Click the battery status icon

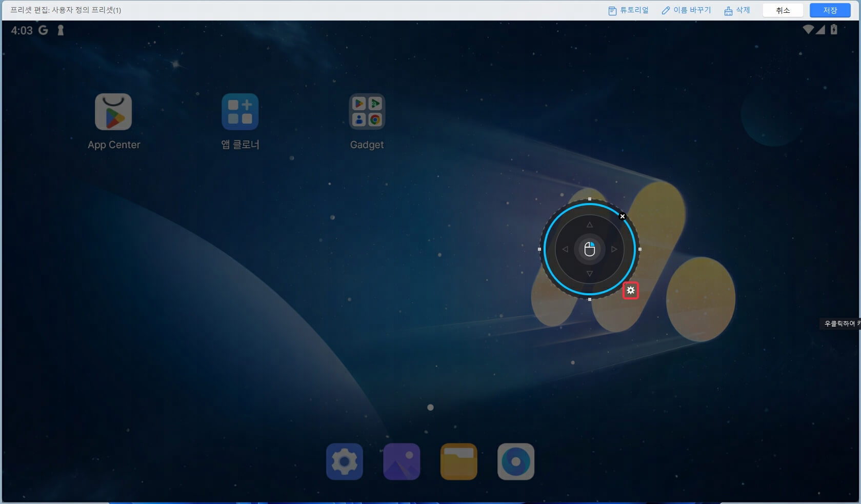tap(834, 30)
